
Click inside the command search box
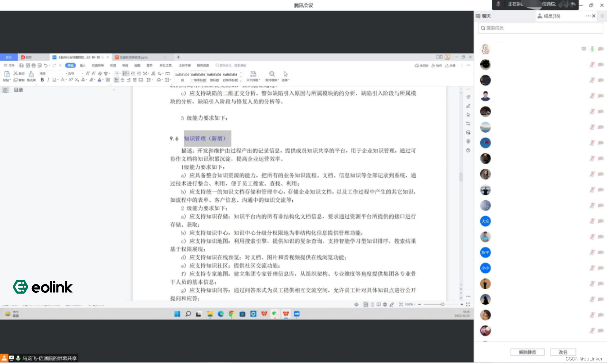coord(231,66)
